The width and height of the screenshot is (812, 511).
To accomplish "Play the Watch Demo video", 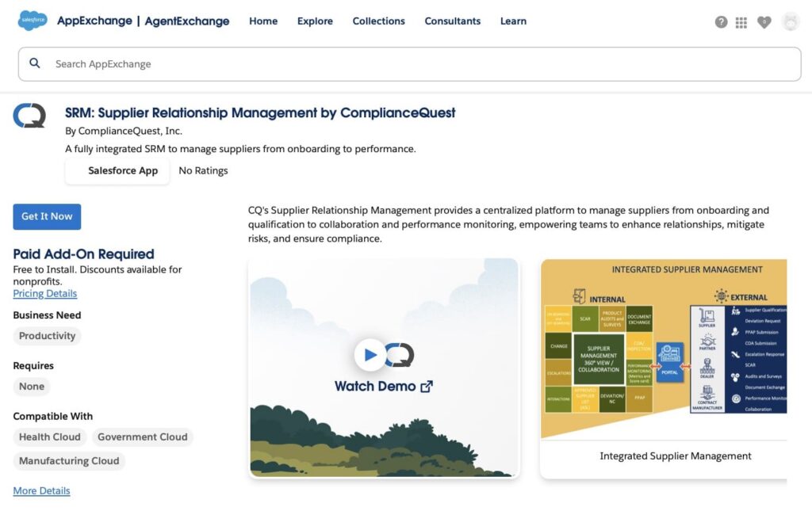I will click(370, 355).
